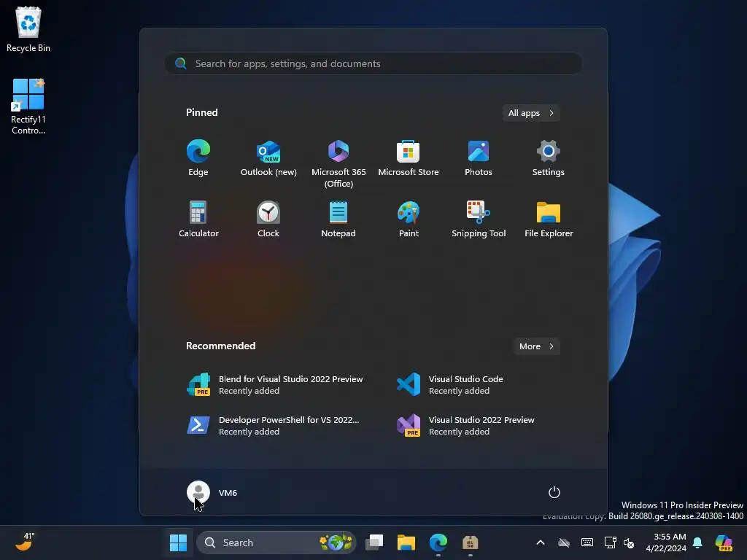Launch the Photos app
The width and height of the screenshot is (747, 560).
point(479,158)
